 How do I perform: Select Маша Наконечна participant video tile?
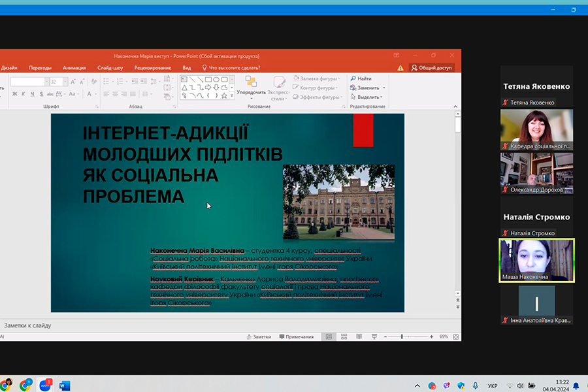click(536, 260)
